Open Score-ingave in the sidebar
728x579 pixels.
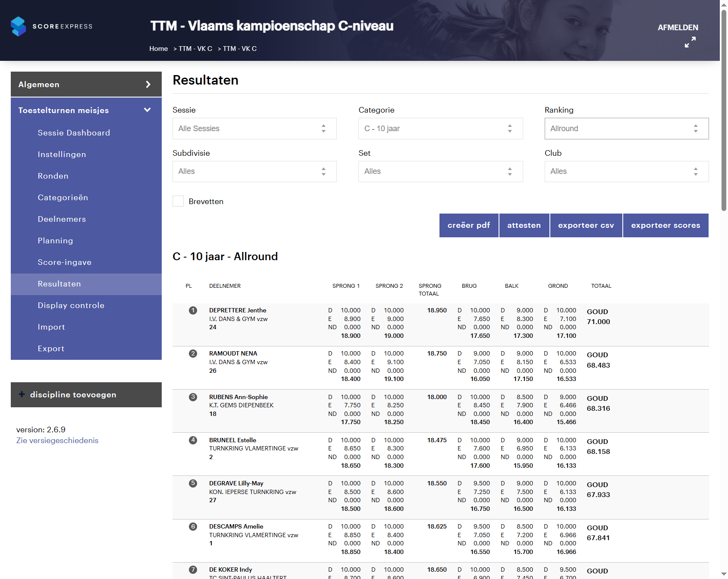tap(65, 262)
